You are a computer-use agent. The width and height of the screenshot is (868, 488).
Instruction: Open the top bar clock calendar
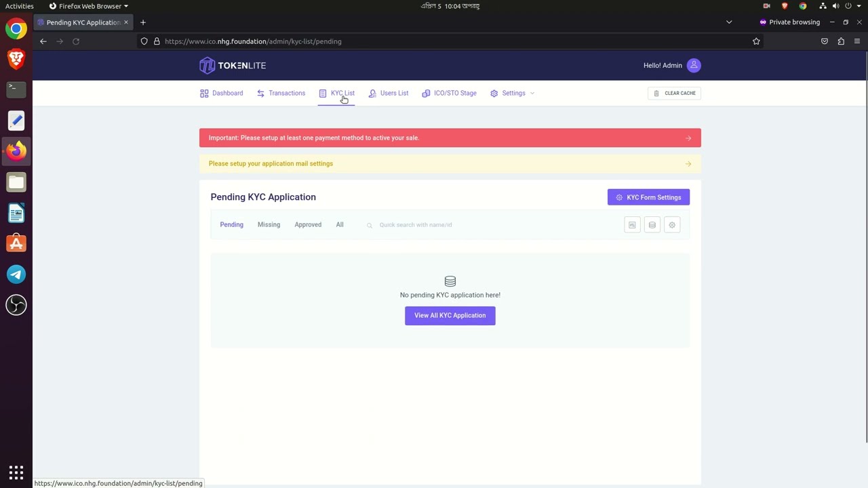pos(450,6)
